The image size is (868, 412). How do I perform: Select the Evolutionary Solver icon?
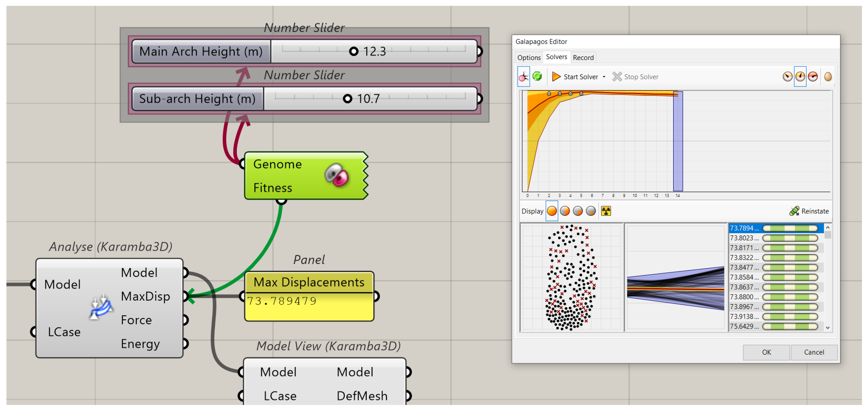point(523,77)
